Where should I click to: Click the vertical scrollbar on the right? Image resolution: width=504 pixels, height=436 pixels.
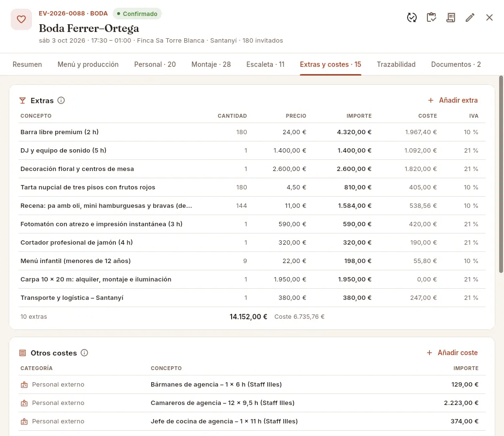point(501,174)
